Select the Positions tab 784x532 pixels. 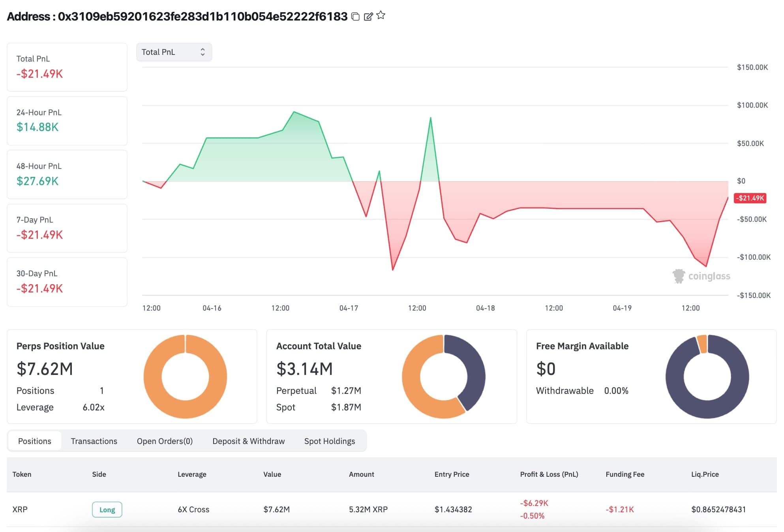pyautogui.click(x=35, y=441)
